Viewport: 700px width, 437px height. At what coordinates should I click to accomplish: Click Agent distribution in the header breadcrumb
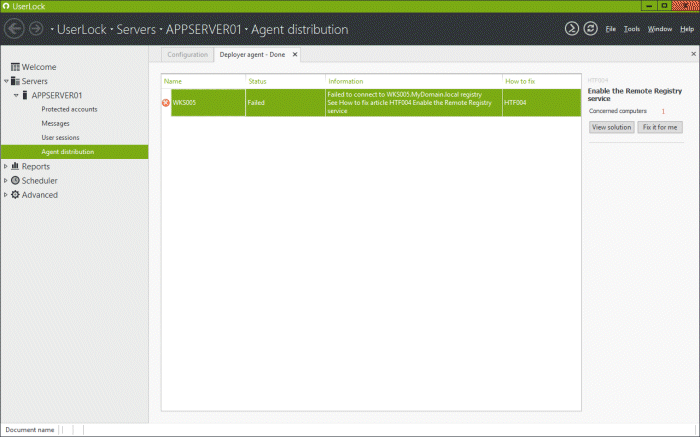coord(300,29)
